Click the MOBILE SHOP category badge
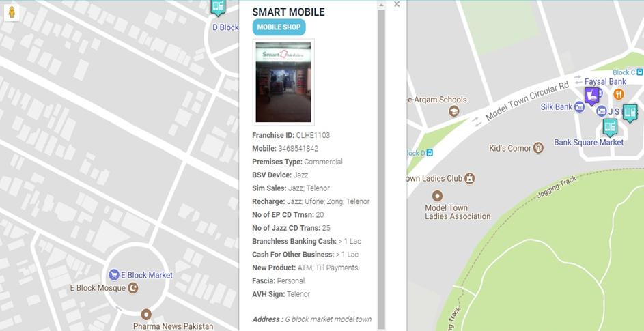This screenshot has height=331, width=644. [279, 27]
